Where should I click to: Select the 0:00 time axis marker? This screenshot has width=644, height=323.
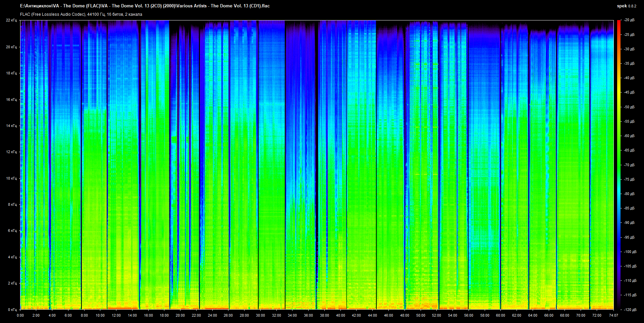[20, 315]
